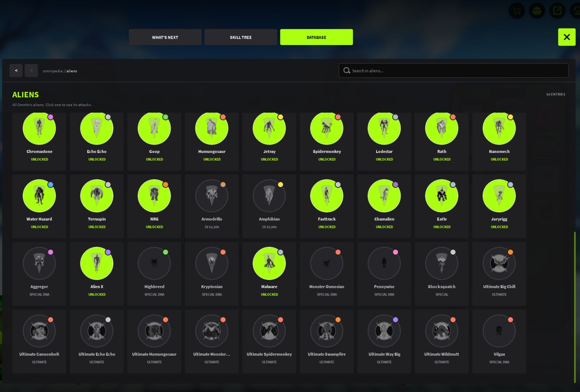Open the Kryptonian special DNA card

pyautogui.click(x=212, y=274)
